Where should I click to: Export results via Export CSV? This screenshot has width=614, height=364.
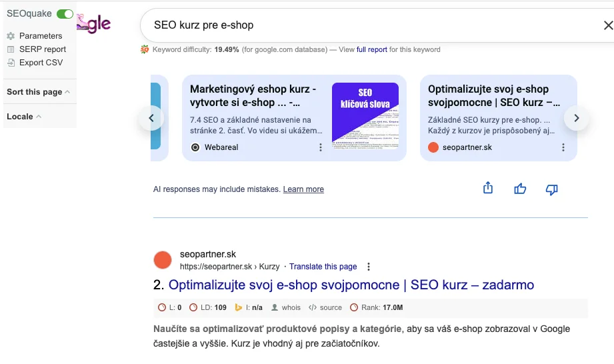(x=40, y=63)
